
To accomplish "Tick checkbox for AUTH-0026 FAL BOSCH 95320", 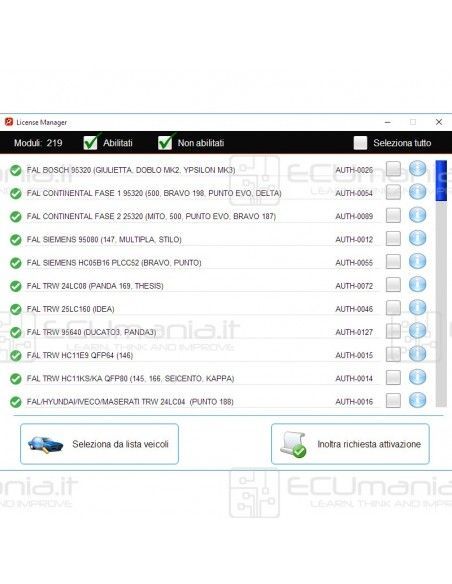I will [393, 169].
